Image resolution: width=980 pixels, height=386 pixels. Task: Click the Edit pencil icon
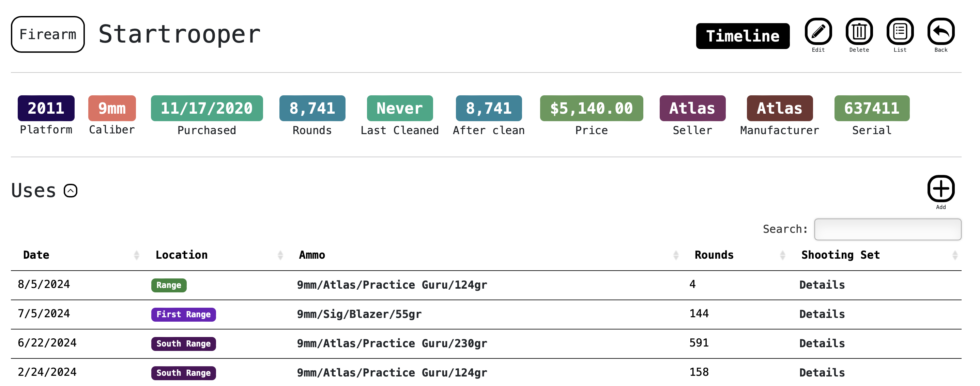(x=818, y=32)
